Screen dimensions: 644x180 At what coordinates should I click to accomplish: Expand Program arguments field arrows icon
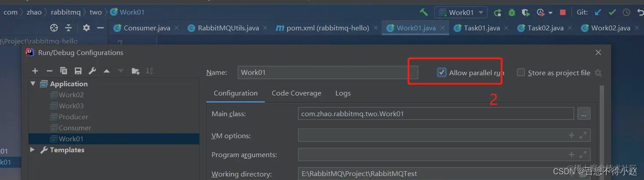tap(583, 154)
